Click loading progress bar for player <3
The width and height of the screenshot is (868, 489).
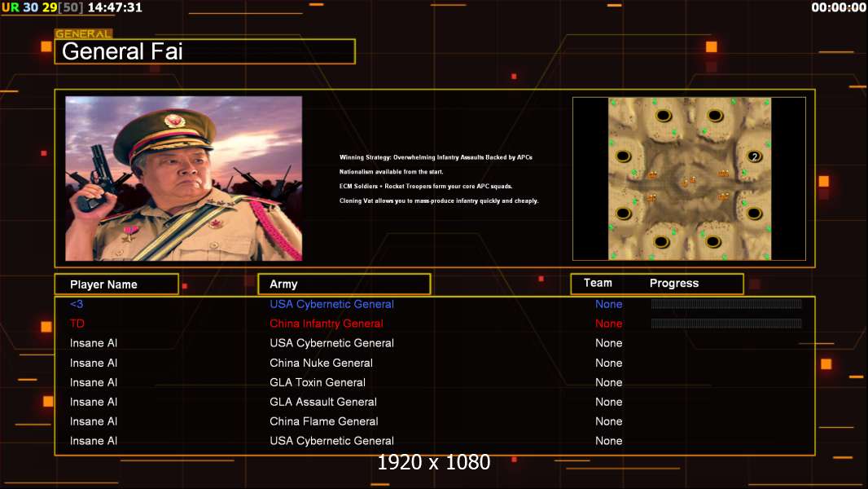(x=726, y=303)
